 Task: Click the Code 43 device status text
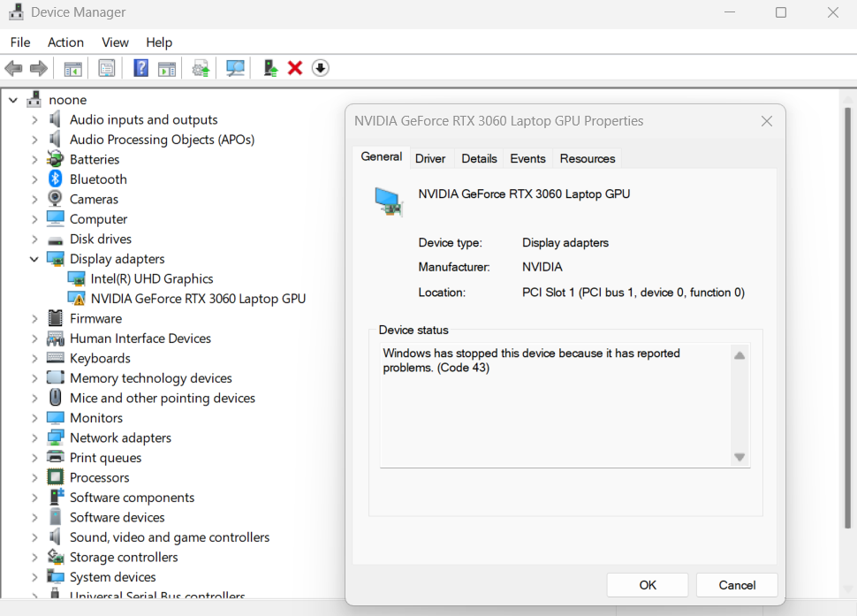pos(531,361)
